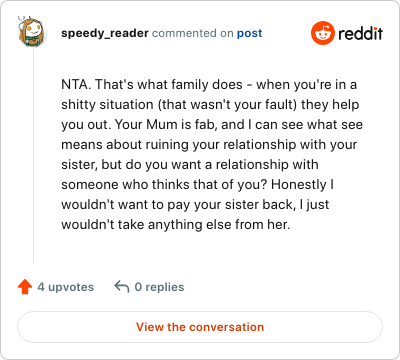400x360 pixels.
Task: Click comment line "you out. Your Mum is fab"
Action: 212,125
